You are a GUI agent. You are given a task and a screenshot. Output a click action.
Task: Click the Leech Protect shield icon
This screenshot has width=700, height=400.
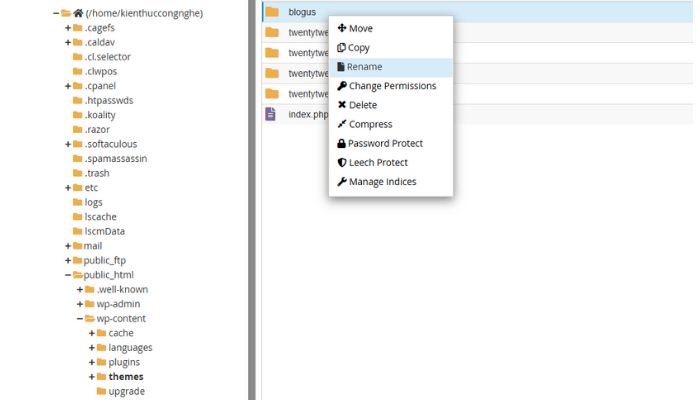(342, 162)
